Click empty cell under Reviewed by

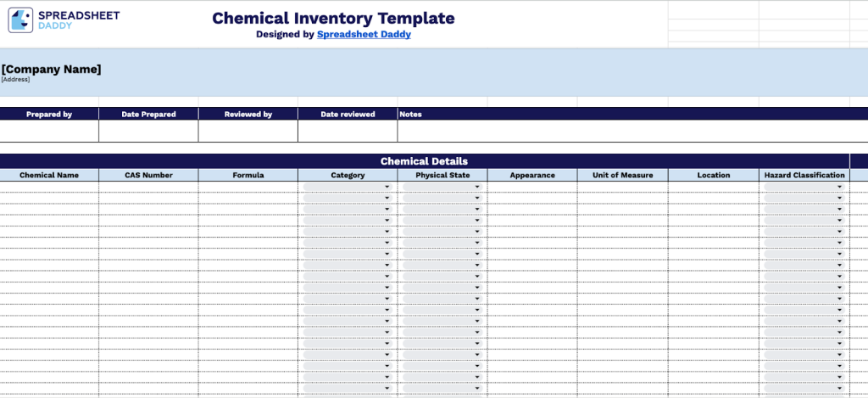[248, 131]
